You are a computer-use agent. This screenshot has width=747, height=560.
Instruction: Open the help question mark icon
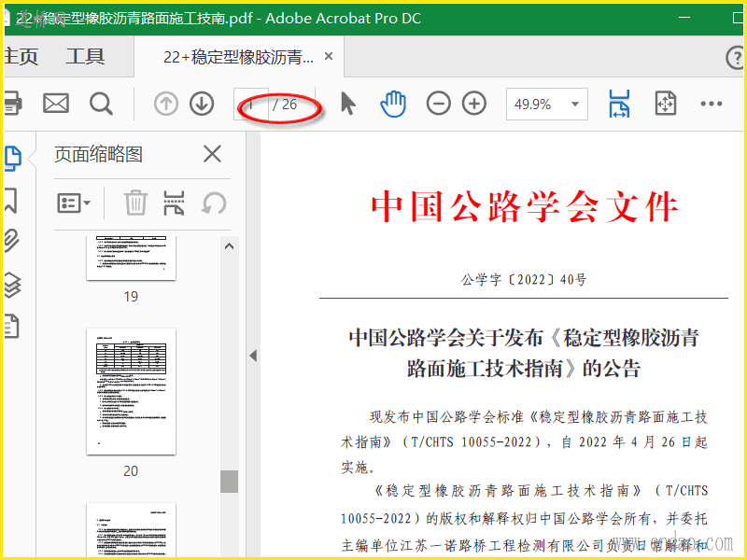(x=735, y=58)
